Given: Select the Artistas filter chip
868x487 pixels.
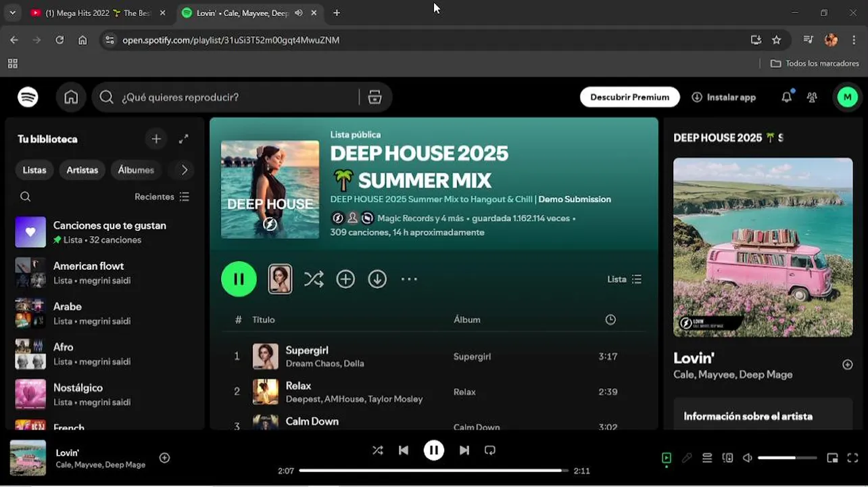Looking at the screenshot, I should 82,170.
